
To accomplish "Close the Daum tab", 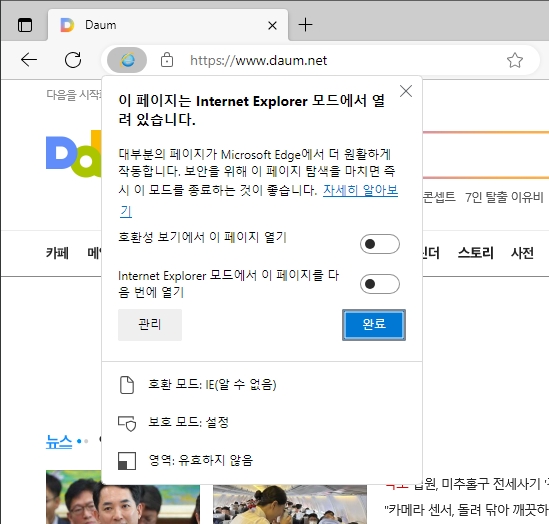I will click(272, 25).
